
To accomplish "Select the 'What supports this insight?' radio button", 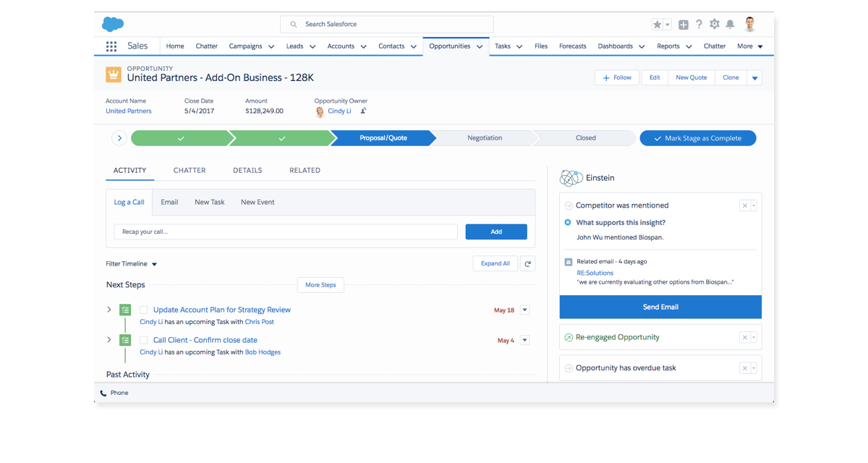I will (568, 223).
